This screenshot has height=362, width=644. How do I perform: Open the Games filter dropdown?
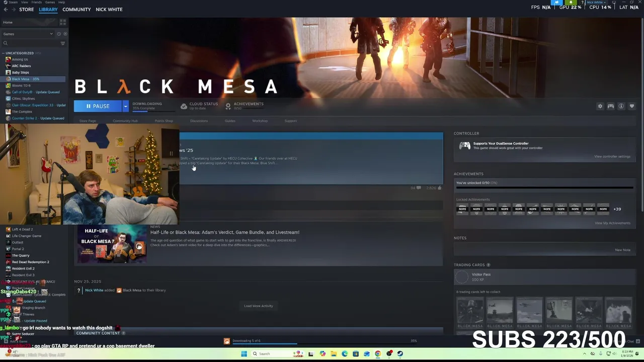pyautogui.click(x=28, y=34)
